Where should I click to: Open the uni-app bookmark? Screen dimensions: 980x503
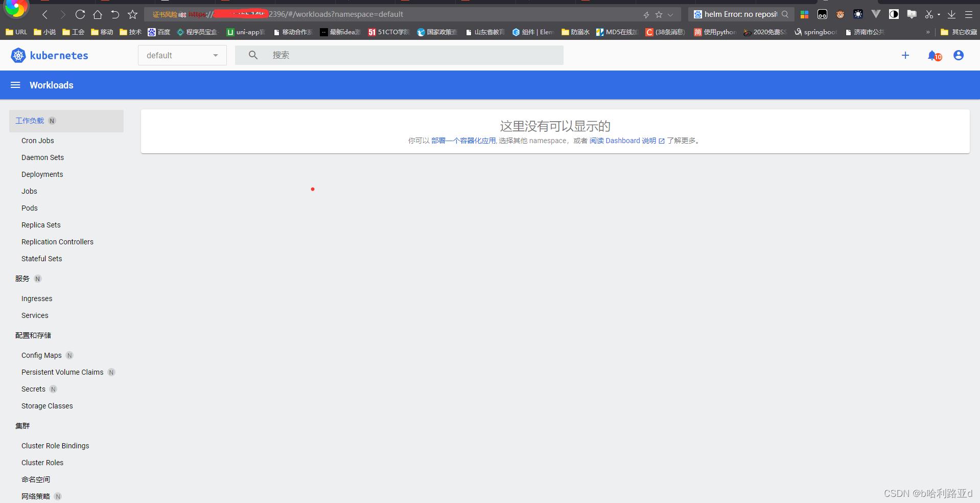coord(246,32)
